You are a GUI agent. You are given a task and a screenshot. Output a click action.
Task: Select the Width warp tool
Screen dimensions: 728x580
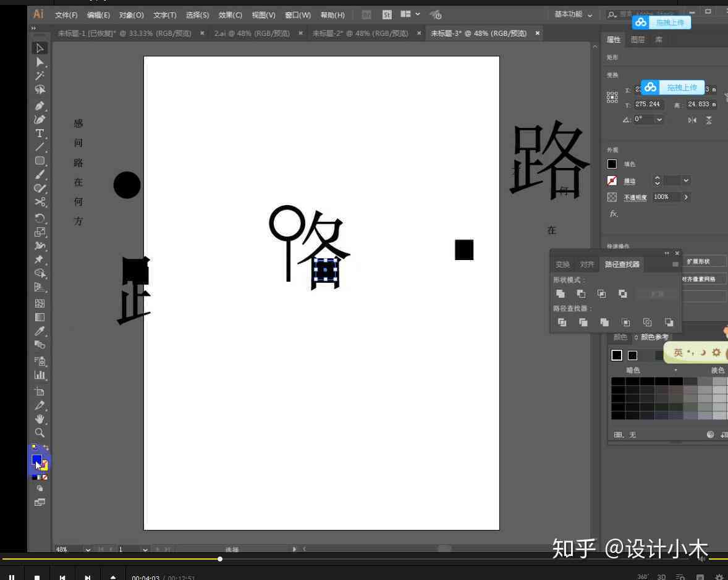[x=40, y=245]
